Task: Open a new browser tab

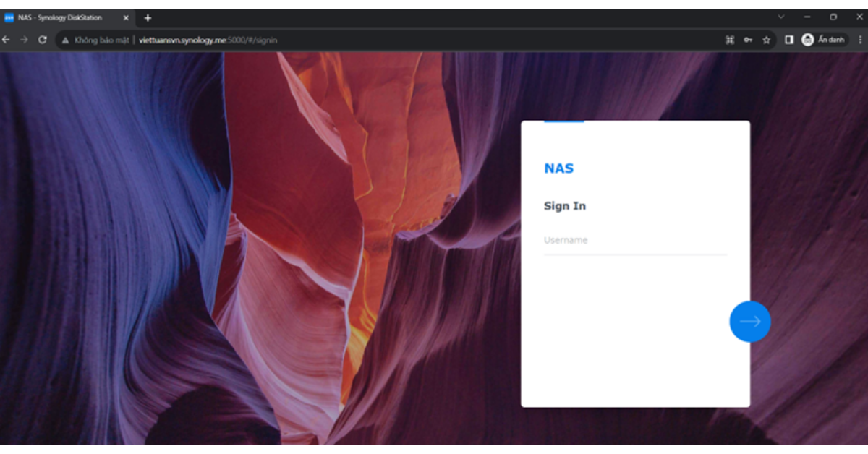Action: 148,17
